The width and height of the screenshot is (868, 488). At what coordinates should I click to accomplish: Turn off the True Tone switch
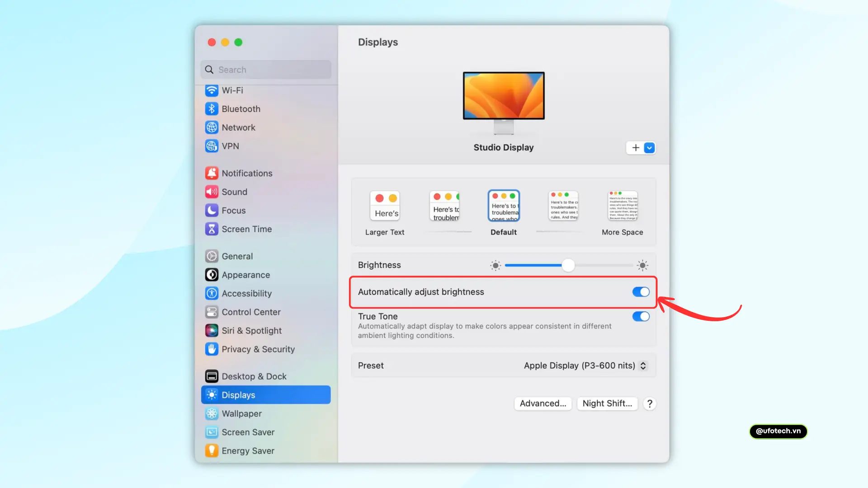coord(641,316)
